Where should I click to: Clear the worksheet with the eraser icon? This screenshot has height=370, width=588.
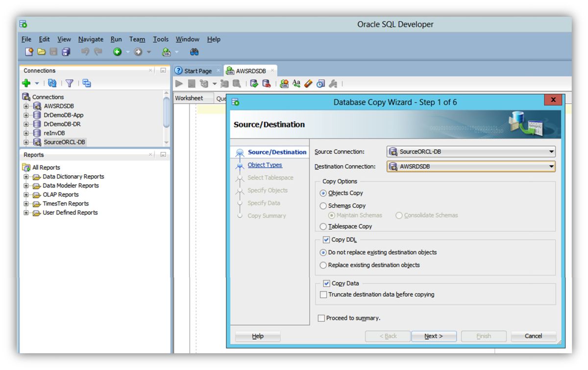click(x=308, y=83)
